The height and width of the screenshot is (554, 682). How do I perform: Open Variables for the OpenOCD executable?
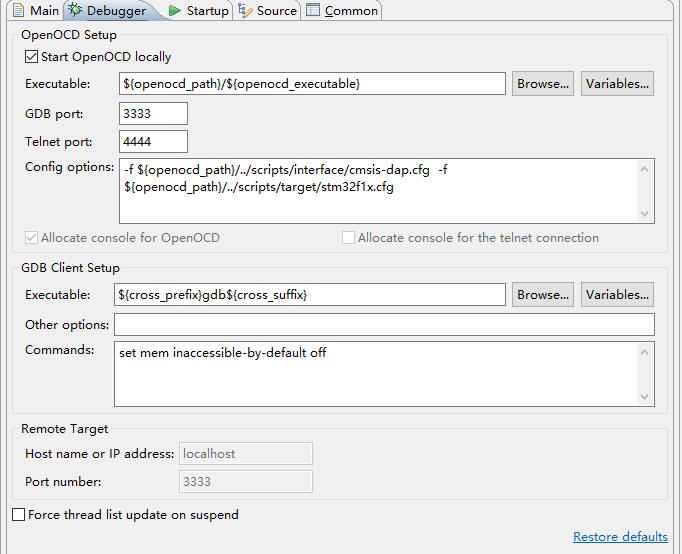(617, 84)
